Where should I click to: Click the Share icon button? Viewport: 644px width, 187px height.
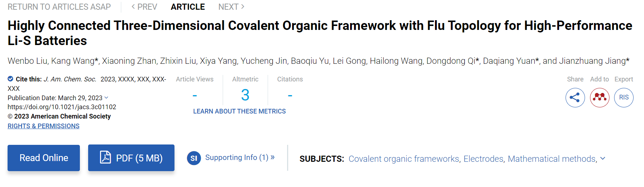pos(575,98)
